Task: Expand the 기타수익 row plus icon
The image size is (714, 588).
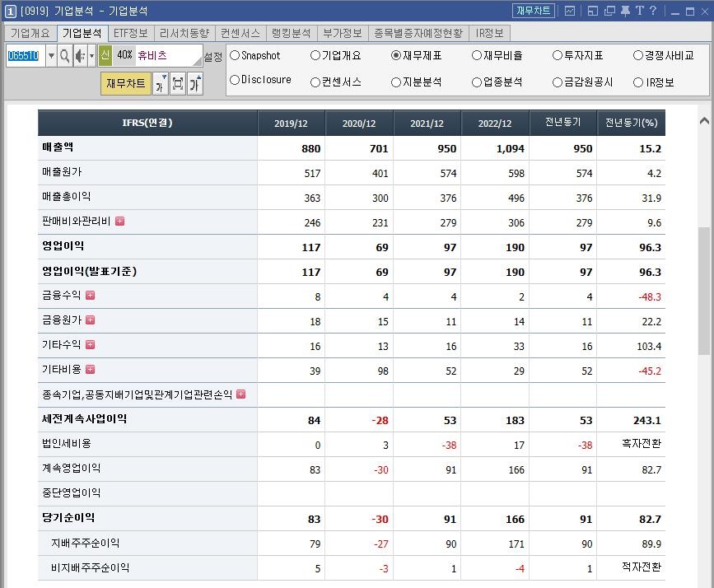Action: point(90,344)
